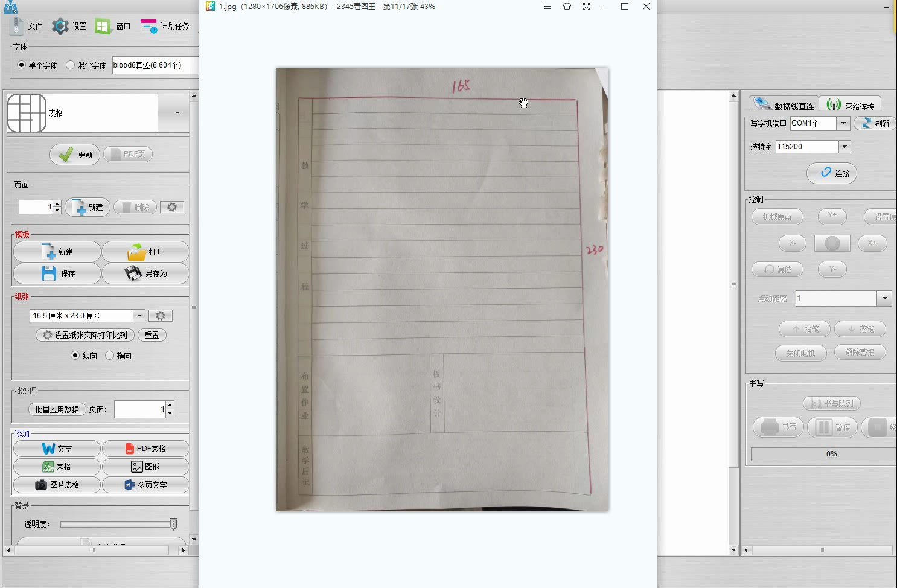Save the template with 保存
897x588 pixels.
click(x=57, y=273)
